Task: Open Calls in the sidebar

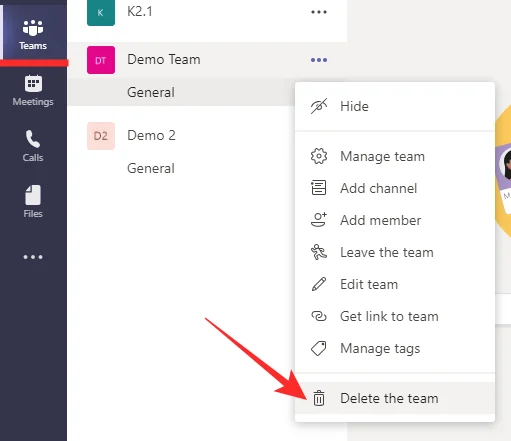Action: (33, 146)
